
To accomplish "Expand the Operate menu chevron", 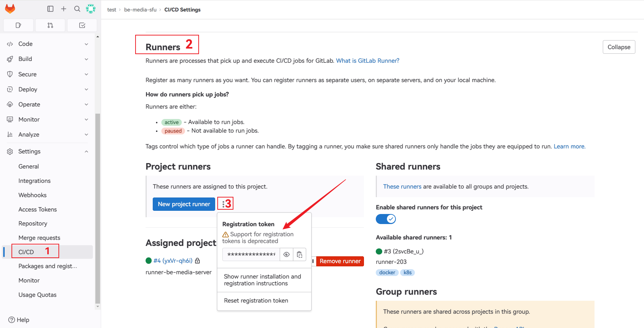I will coord(86,104).
